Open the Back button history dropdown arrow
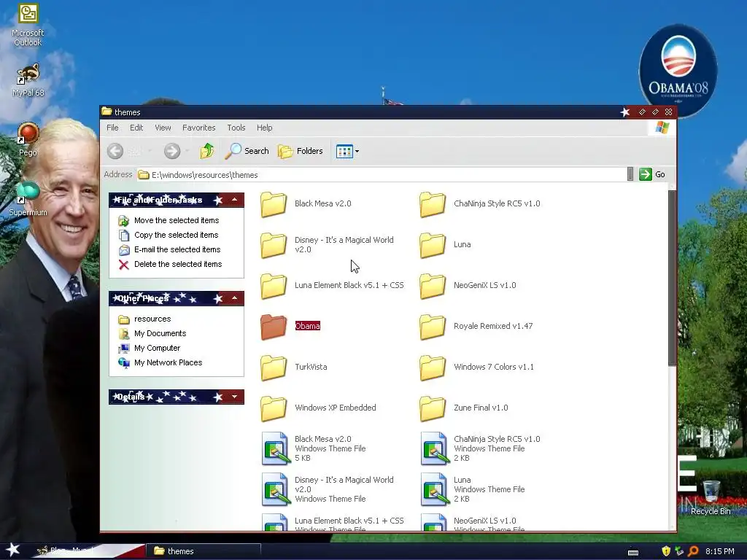 click(150, 151)
